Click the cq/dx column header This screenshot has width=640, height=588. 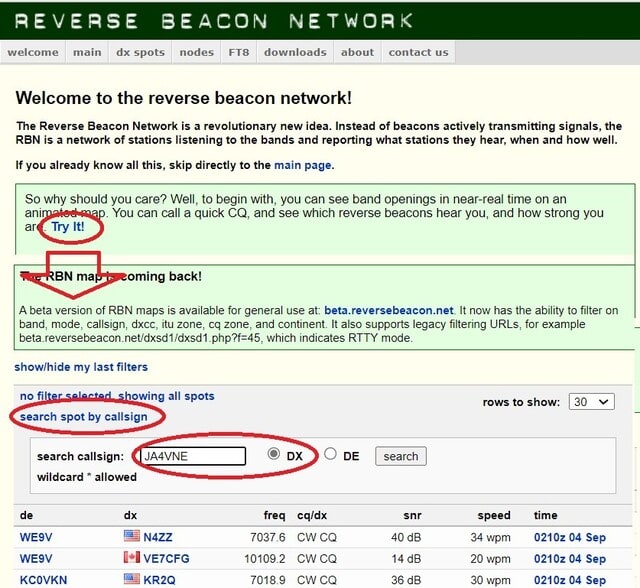point(312,515)
